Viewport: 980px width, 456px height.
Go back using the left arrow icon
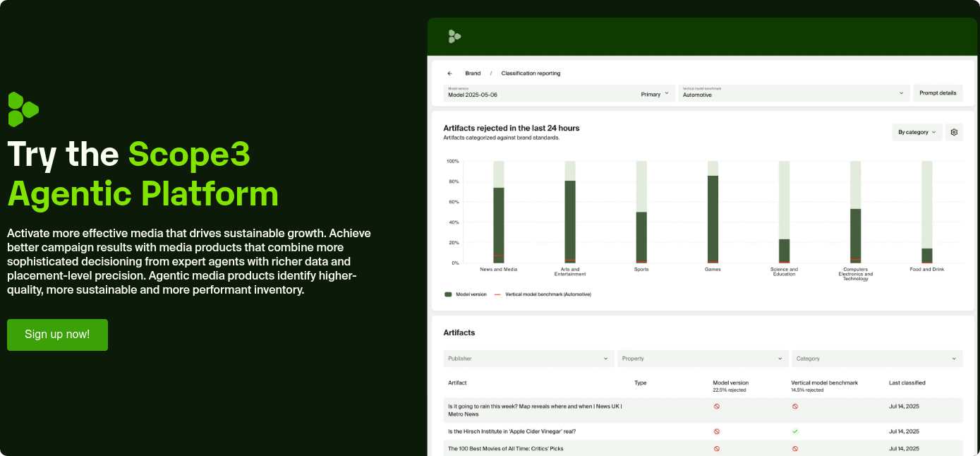[x=449, y=73]
